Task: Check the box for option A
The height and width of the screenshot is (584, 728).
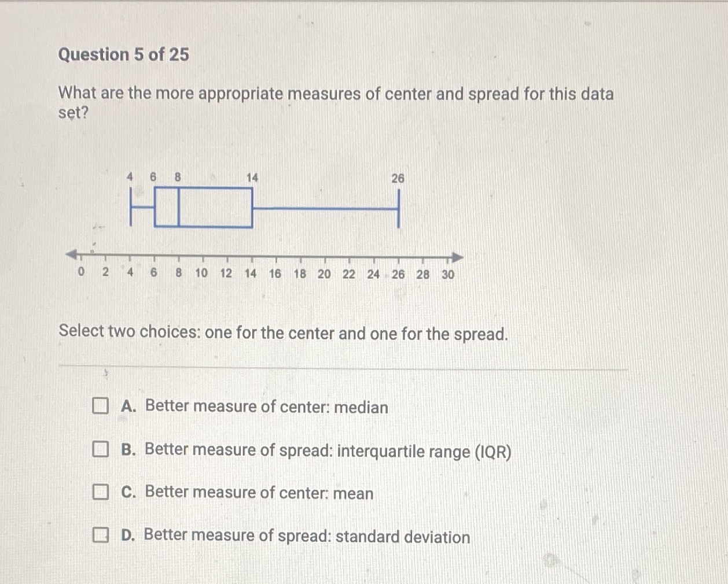Action: coord(101,406)
